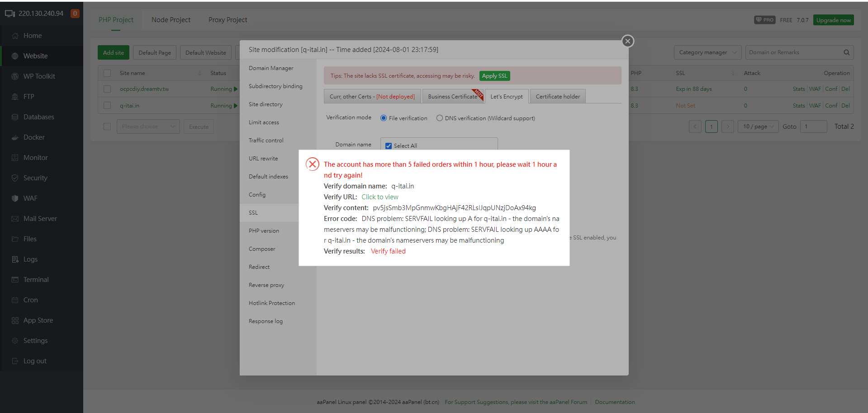Image resolution: width=868 pixels, height=413 pixels.
Task: Open the PHP version menu item
Action: pos(264,231)
